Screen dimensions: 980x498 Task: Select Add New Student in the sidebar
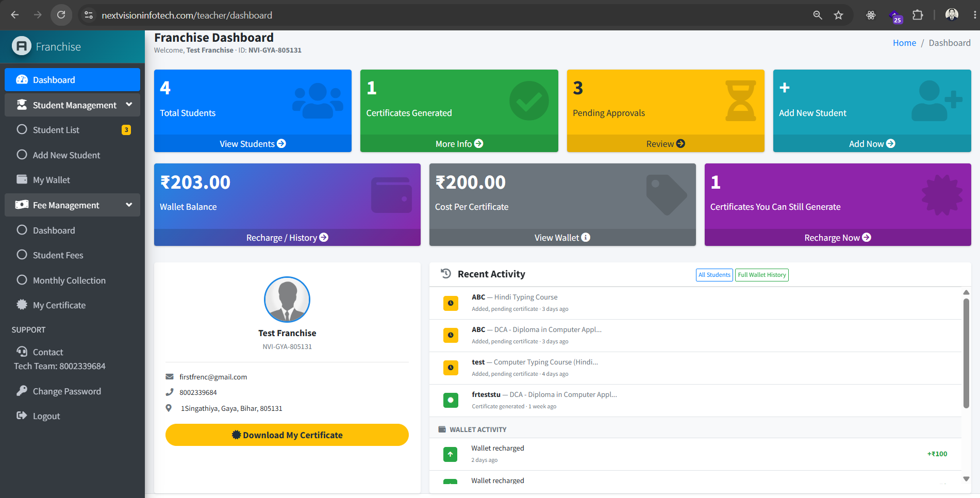(x=72, y=155)
